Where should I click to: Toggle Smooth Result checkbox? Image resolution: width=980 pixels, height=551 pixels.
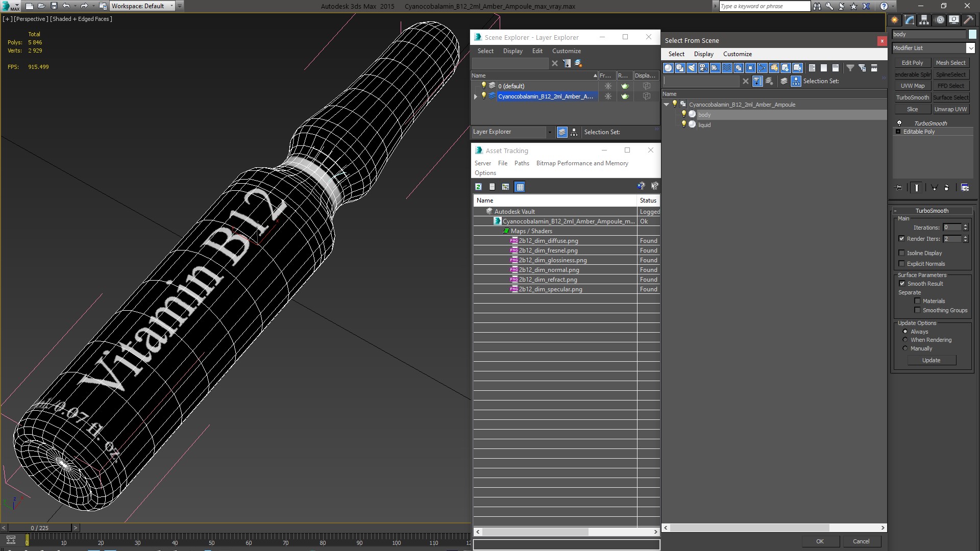(902, 284)
